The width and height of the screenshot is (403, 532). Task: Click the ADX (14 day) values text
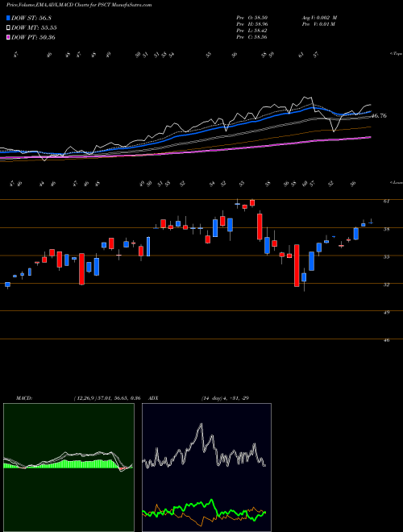pyautogui.click(x=225, y=398)
